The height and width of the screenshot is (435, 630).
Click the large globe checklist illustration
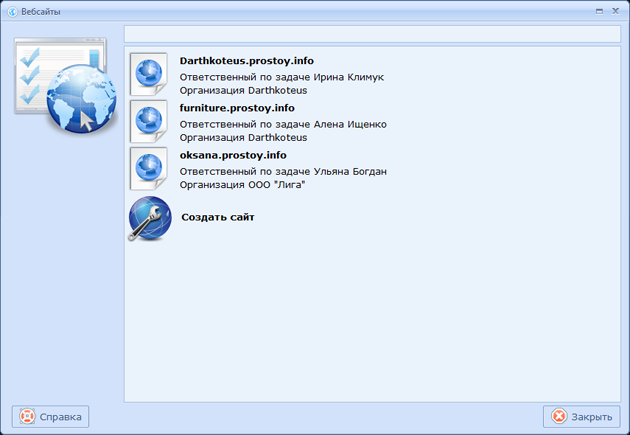pyautogui.click(x=65, y=86)
